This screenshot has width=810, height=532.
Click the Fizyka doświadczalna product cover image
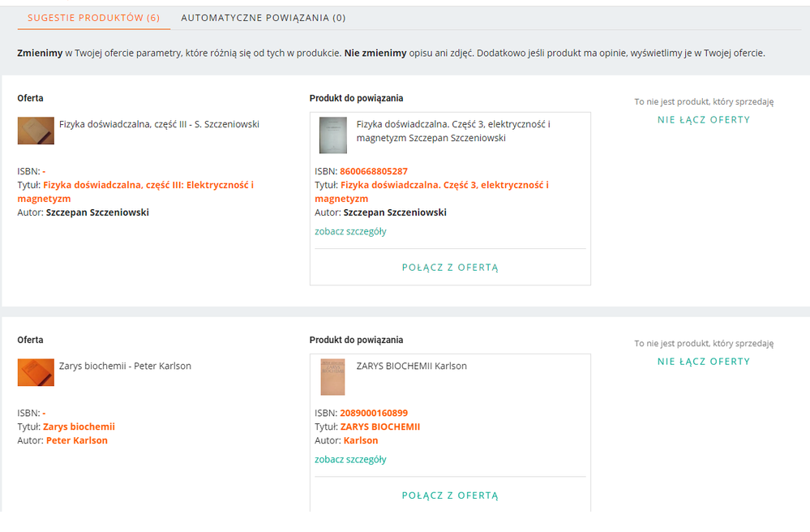click(x=332, y=135)
